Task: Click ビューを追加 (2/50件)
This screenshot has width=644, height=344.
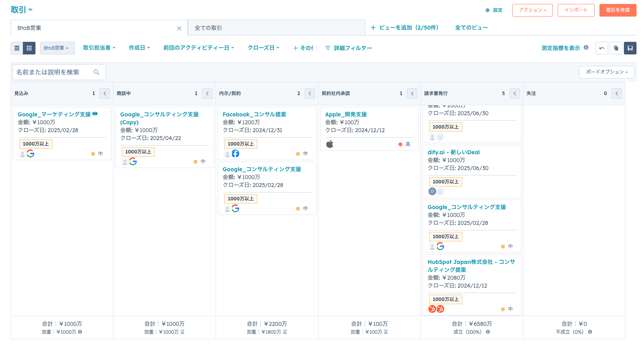Action: coord(404,28)
